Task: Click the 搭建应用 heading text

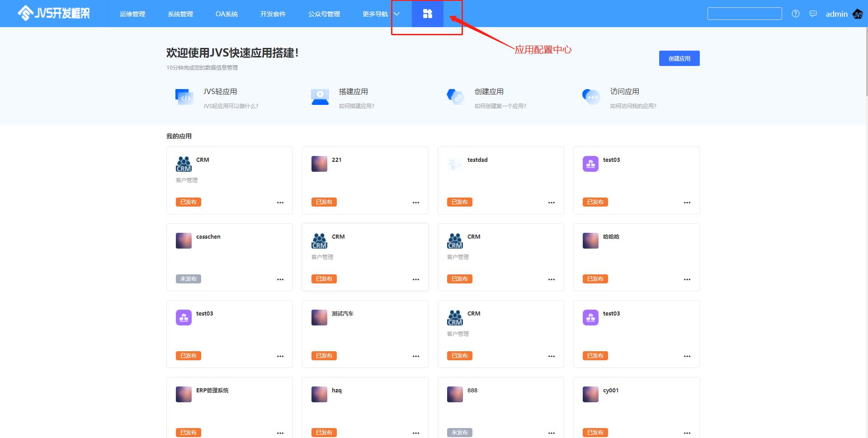Action: click(354, 92)
